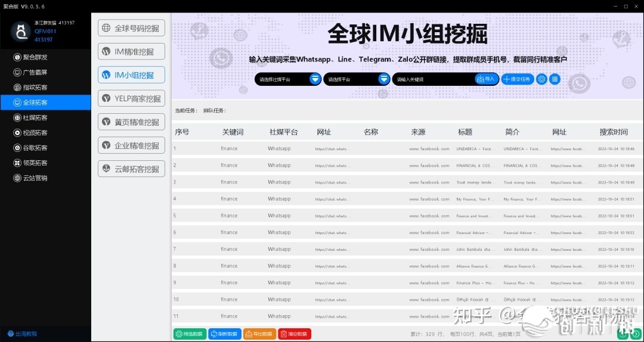
Task: Select the 标题 cell 'UNZABECA – Face...' in row 1
Action: 474,148
